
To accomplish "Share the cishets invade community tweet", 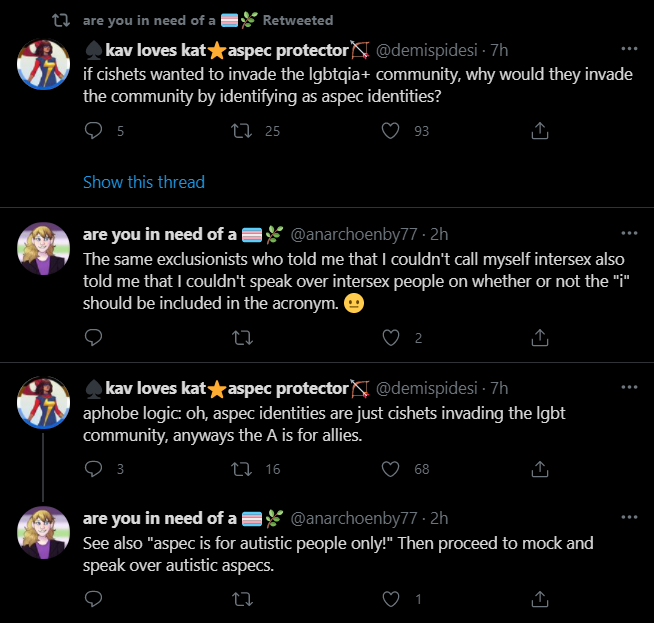I will [x=540, y=131].
